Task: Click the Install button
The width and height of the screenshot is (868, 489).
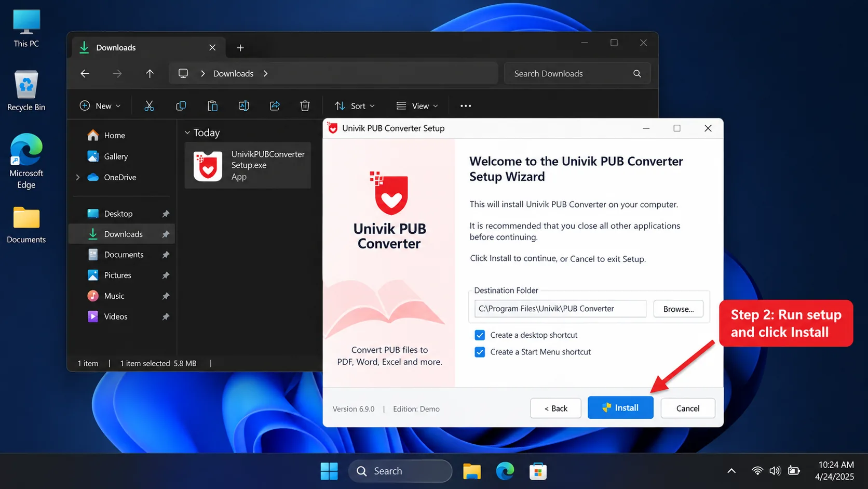Action: [x=620, y=408]
